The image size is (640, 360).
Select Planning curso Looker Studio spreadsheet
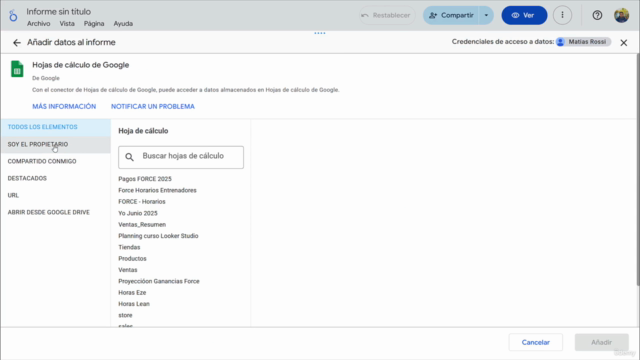point(158,236)
